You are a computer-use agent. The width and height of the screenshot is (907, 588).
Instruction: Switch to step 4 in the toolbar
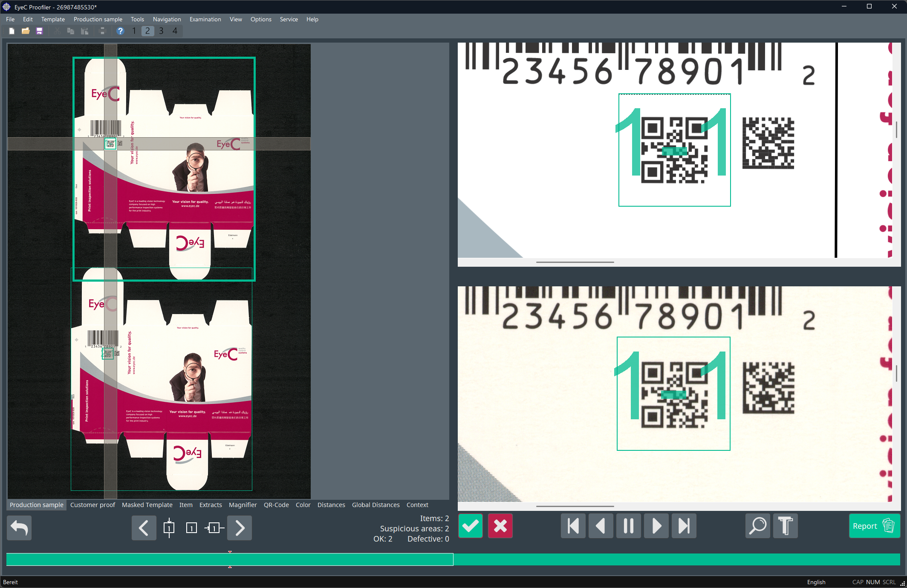[175, 31]
